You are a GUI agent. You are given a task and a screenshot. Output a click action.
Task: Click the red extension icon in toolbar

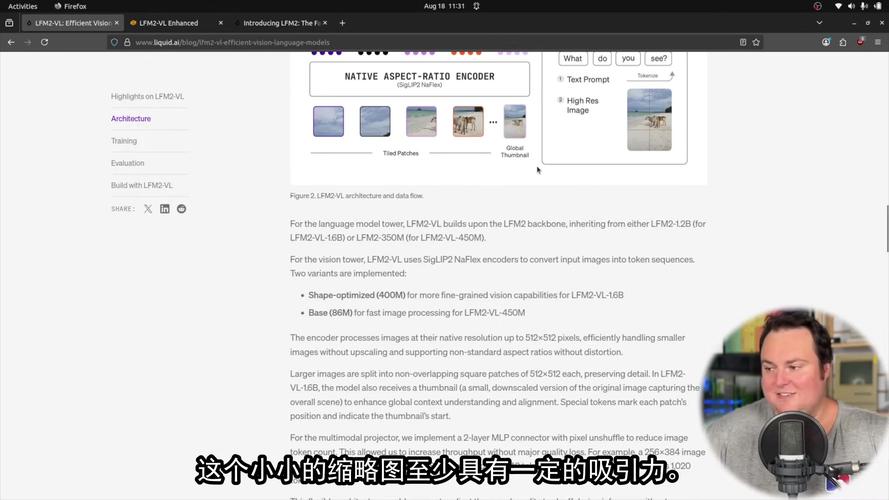(861, 41)
